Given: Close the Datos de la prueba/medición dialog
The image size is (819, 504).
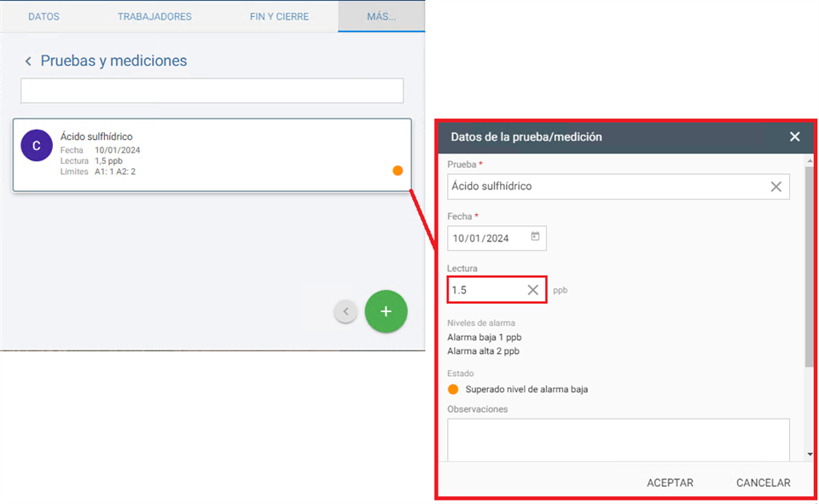Looking at the screenshot, I should click(794, 136).
